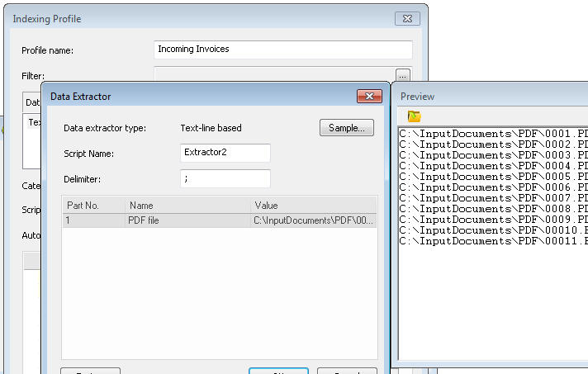Select the PDF file row
Image resolution: width=588 pixels, height=374 pixels.
(220, 220)
